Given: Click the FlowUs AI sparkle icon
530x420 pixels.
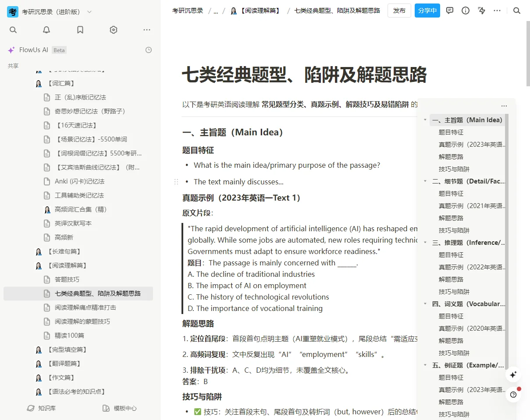Looking at the screenshot, I should tap(11, 50).
